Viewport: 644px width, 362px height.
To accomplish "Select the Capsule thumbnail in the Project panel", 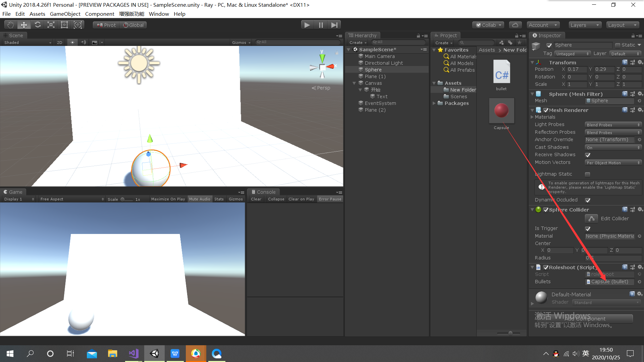I will click(x=501, y=110).
